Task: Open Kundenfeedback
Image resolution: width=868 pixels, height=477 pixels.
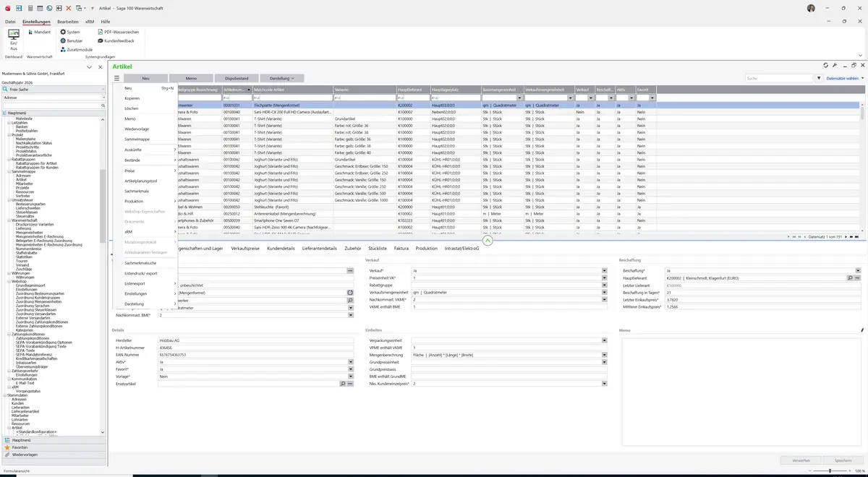Action: 116,41
